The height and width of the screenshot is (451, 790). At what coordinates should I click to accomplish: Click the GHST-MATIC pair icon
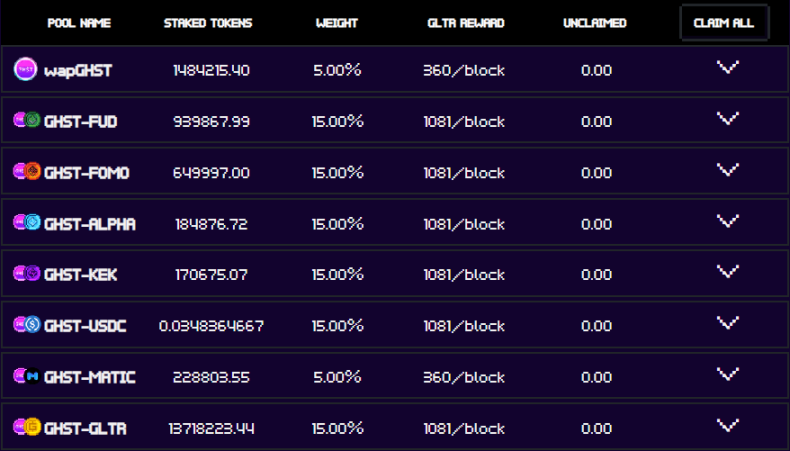27,376
